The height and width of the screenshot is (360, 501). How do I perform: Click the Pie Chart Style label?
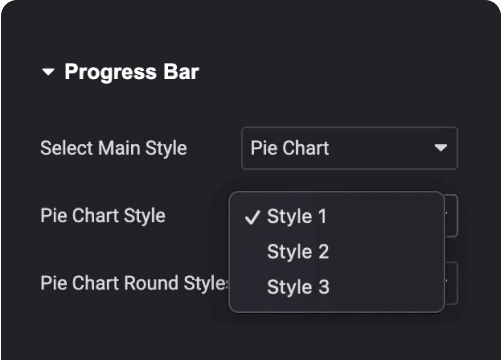pyautogui.click(x=103, y=216)
